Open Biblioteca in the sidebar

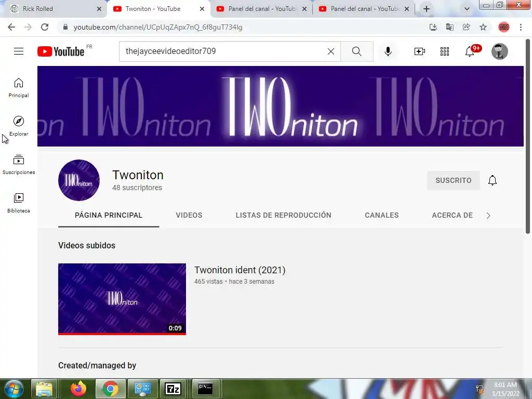pyautogui.click(x=19, y=203)
